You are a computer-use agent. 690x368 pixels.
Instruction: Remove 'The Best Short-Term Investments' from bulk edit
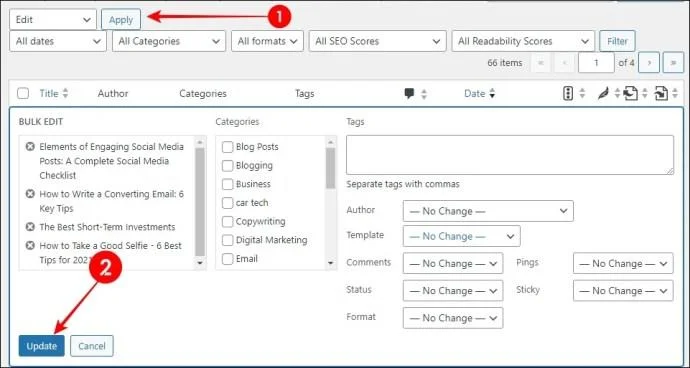click(30, 227)
